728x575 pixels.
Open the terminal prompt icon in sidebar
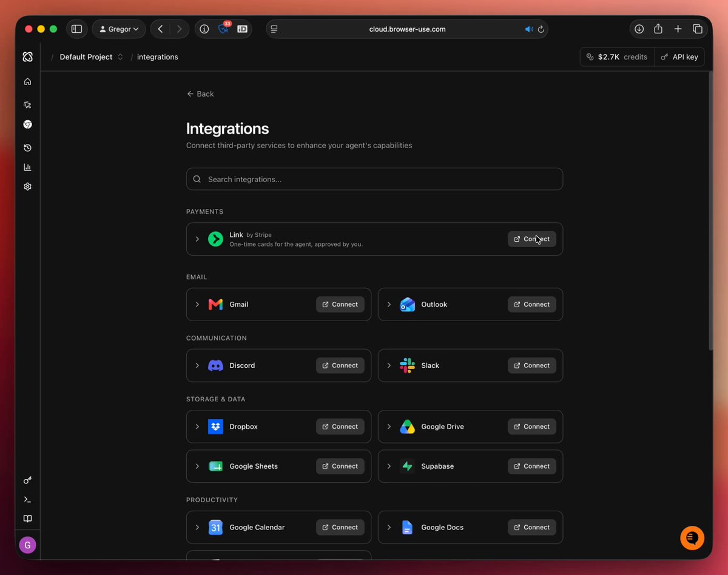[x=27, y=499]
